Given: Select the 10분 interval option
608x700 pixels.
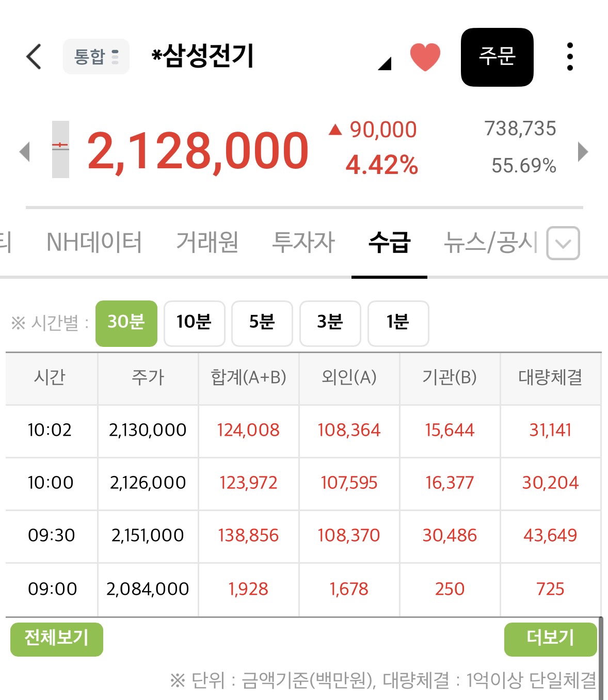Looking at the screenshot, I should [194, 323].
